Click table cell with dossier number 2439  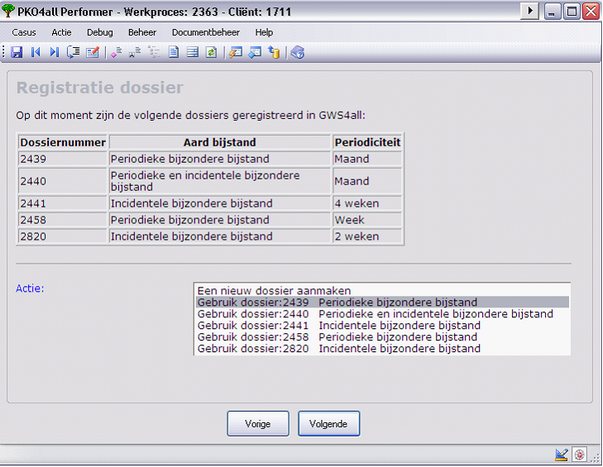63,159
